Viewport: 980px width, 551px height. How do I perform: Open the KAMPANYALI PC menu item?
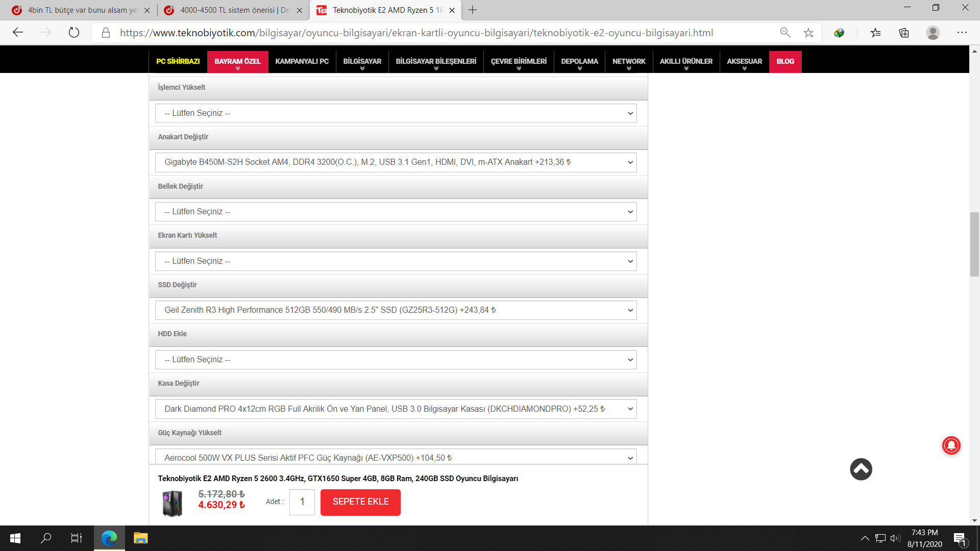click(x=302, y=62)
